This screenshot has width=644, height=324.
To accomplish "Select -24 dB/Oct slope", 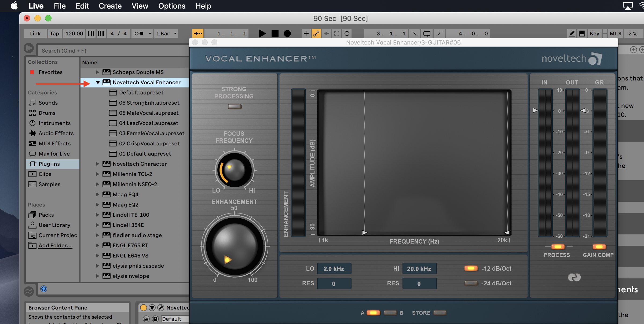I will [x=471, y=283].
